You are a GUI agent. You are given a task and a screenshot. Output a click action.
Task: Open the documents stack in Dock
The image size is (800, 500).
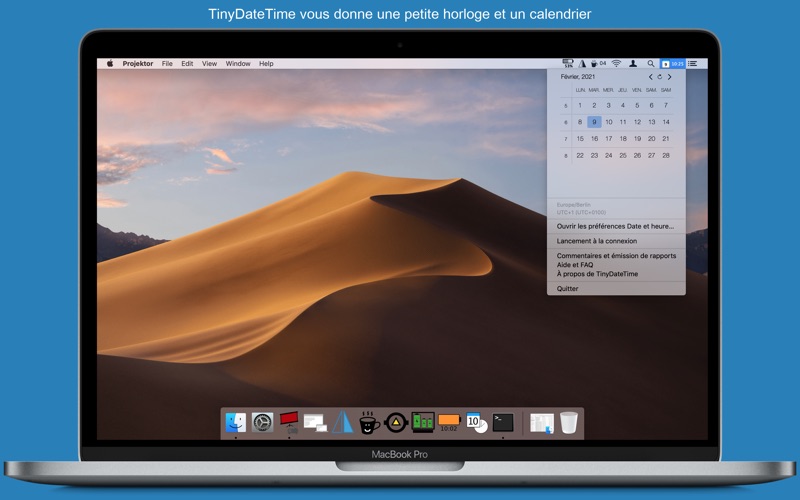coord(542,423)
